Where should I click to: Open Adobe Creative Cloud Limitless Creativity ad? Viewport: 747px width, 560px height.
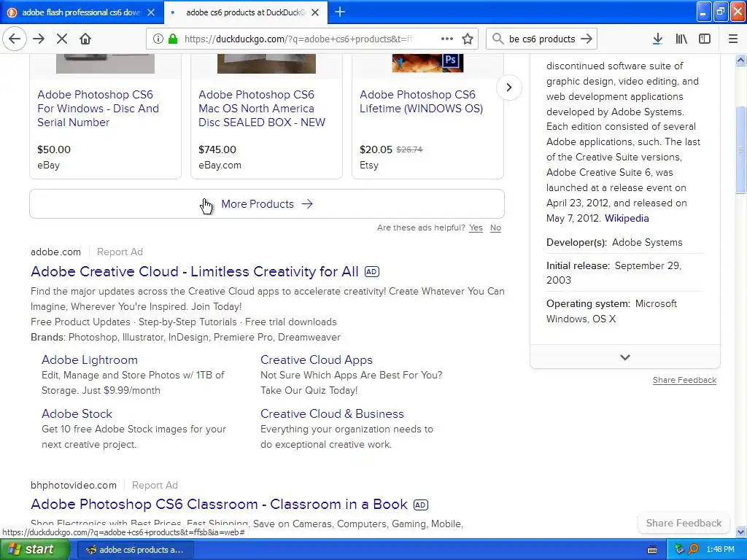[x=194, y=271]
